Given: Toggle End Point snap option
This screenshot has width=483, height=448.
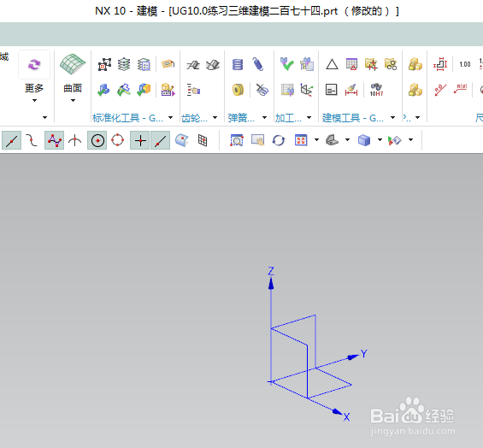Looking at the screenshot, I should click(x=11, y=140).
